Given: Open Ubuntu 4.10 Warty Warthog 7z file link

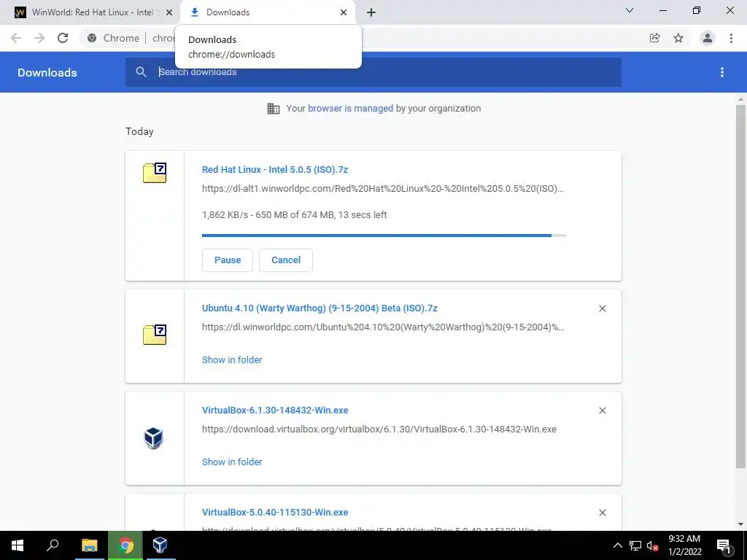Looking at the screenshot, I should 320,308.
